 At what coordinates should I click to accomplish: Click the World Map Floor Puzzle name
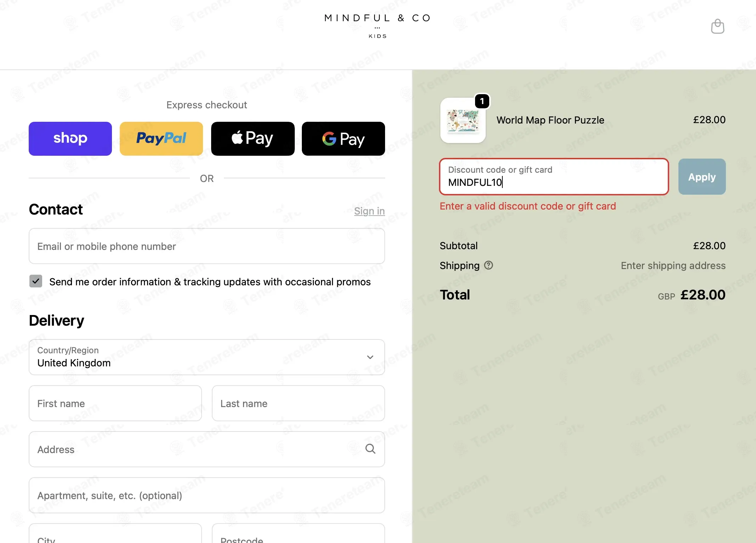pos(550,120)
